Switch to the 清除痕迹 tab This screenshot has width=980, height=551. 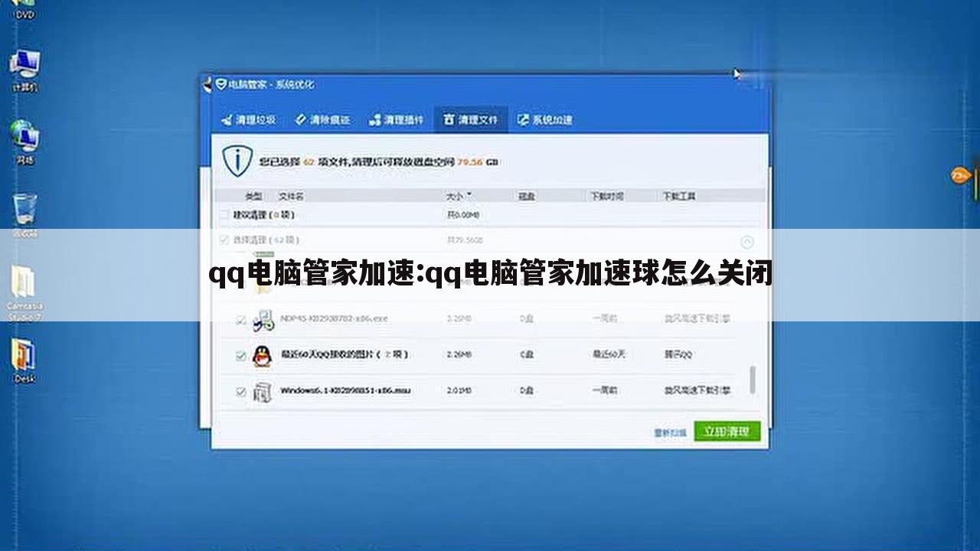click(322, 120)
